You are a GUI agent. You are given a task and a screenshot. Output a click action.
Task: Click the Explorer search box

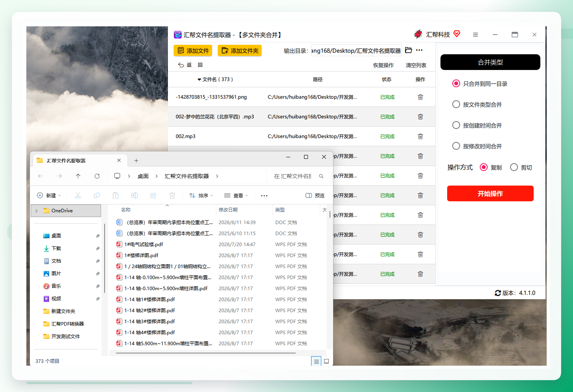coord(297,176)
